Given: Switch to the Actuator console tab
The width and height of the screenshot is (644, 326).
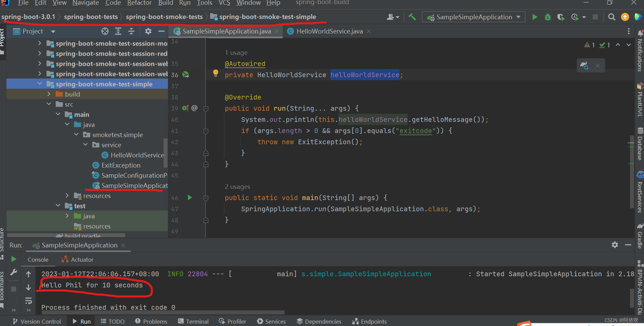Looking at the screenshot, I should [x=81, y=259].
